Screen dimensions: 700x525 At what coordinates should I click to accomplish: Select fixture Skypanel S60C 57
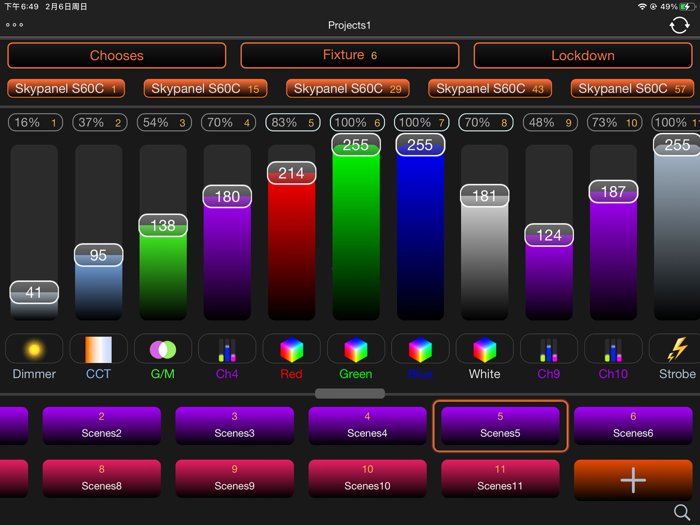coord(632,88)
